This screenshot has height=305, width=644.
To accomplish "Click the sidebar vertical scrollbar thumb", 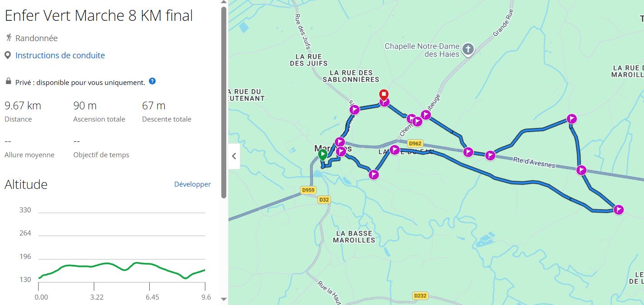I will (x=223, y=102).
